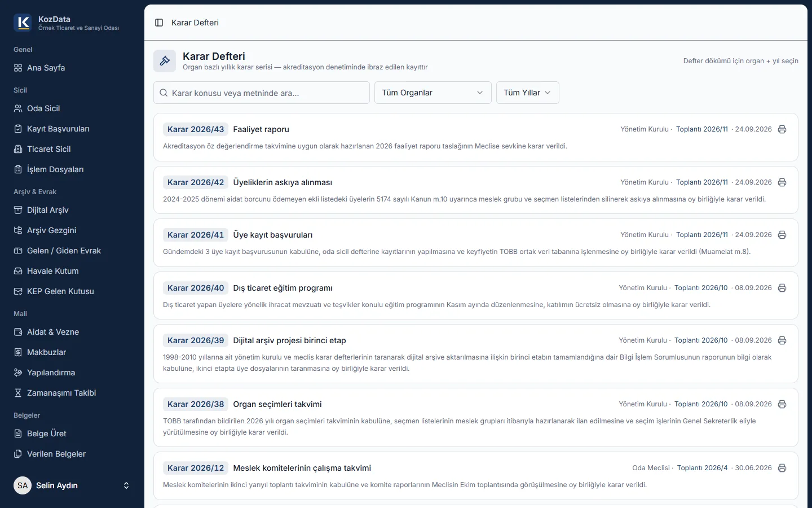Click the decision search input field

[262, 93]
